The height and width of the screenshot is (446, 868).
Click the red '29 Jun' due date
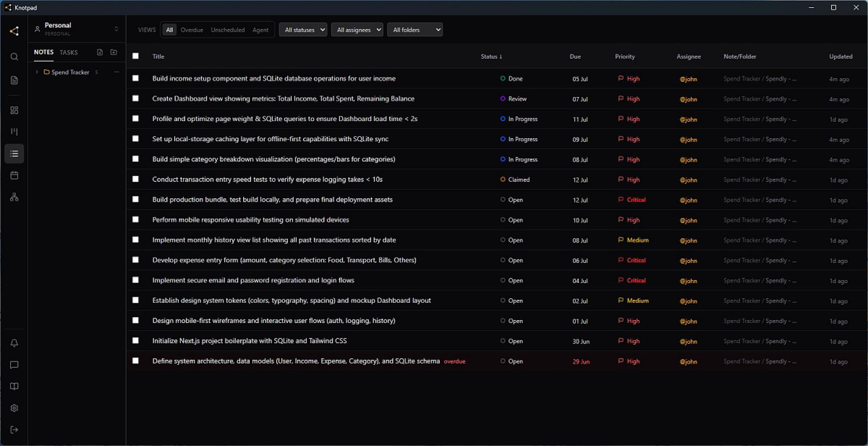coord(581,362)
